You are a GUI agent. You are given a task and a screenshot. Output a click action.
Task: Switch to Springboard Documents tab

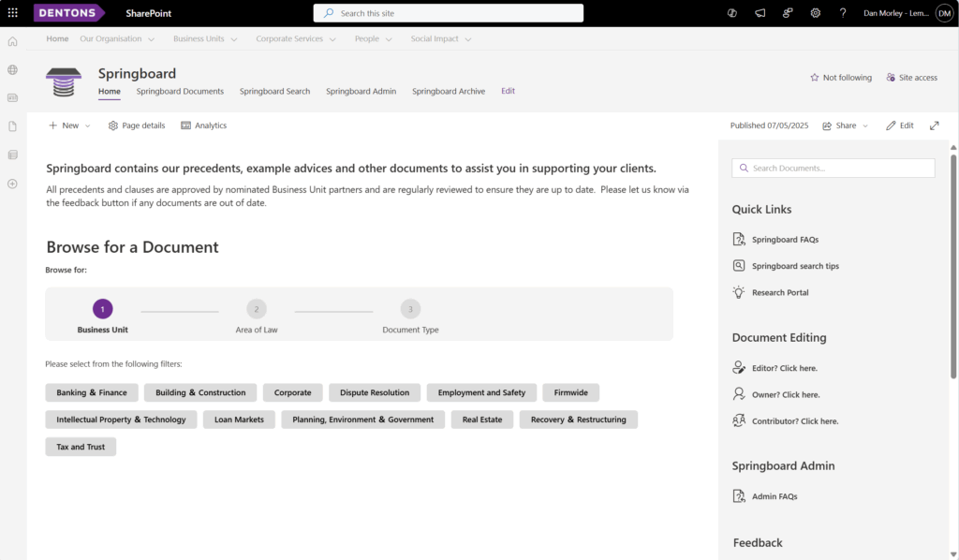pos(180,91)
